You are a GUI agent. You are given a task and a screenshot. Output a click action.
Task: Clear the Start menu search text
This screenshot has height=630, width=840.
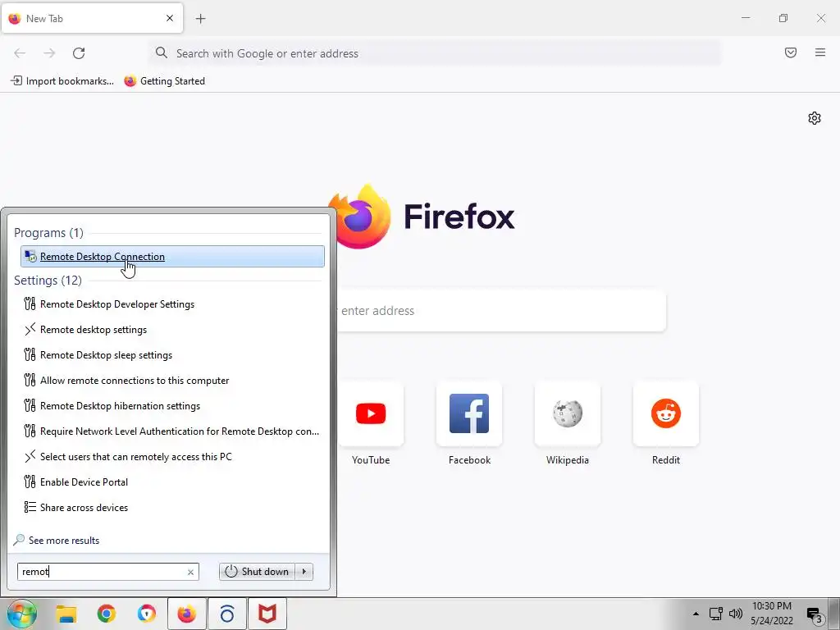coord(190,572)
